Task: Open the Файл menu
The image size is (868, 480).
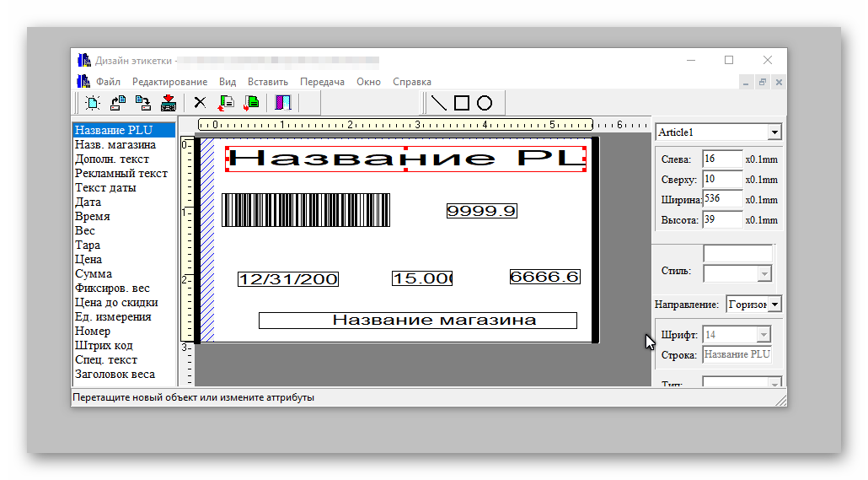Action: point(108,82)
